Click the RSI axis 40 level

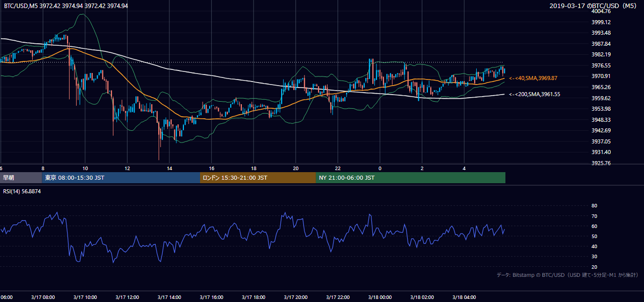[594, 246]
